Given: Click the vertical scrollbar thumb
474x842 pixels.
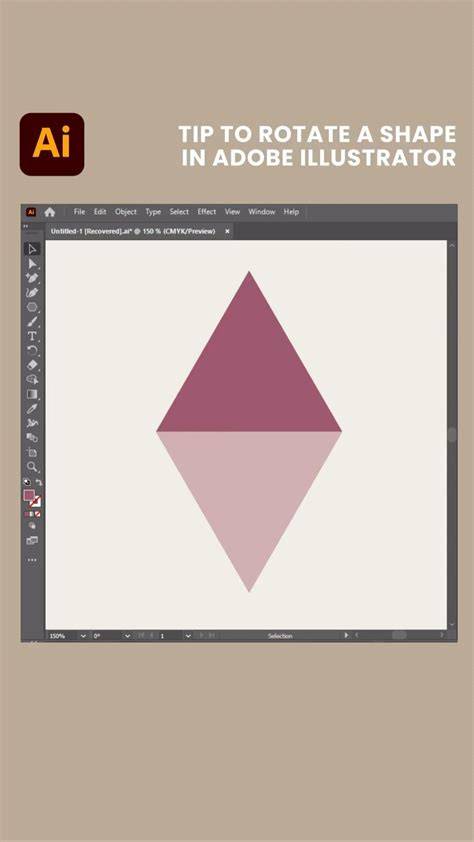Looking at the screenshot, I should (x=452, y=434).
